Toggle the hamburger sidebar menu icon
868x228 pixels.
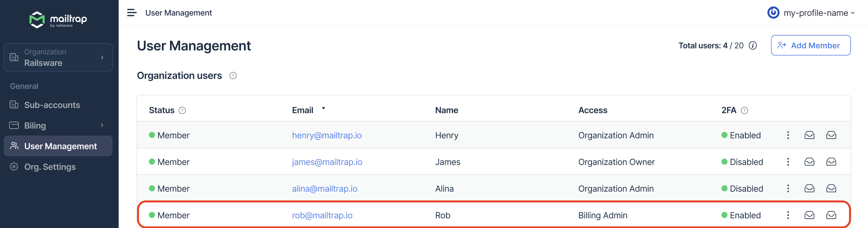(x=132, y=13)
